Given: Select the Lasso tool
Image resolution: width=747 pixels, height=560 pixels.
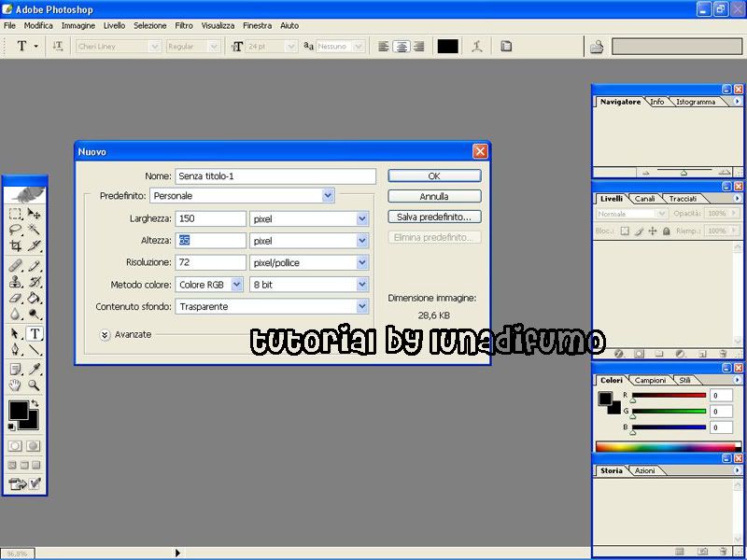Looking at the screenshot, I should (x=15, y=230).
